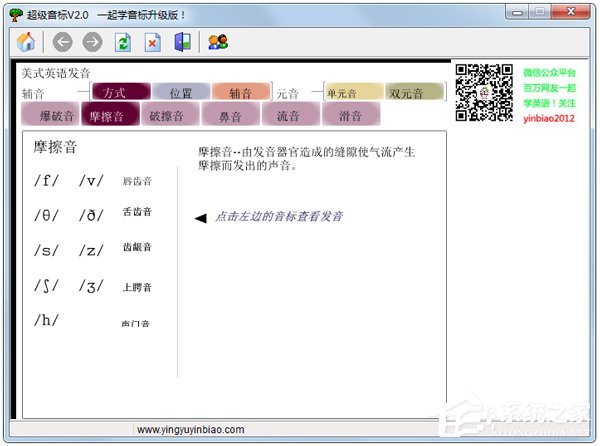Screen dimensions: 600x446
Task: Select the 破擦音 category
Action: pyautogui.click(x=170, y=114)
